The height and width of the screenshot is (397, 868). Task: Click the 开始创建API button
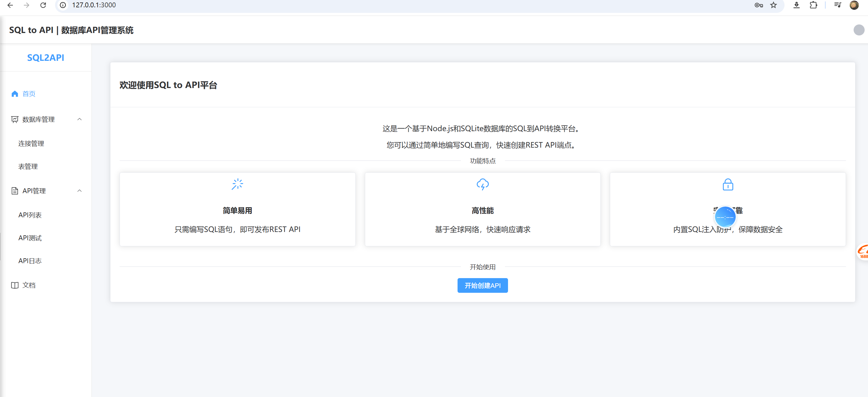pos(483,285)
